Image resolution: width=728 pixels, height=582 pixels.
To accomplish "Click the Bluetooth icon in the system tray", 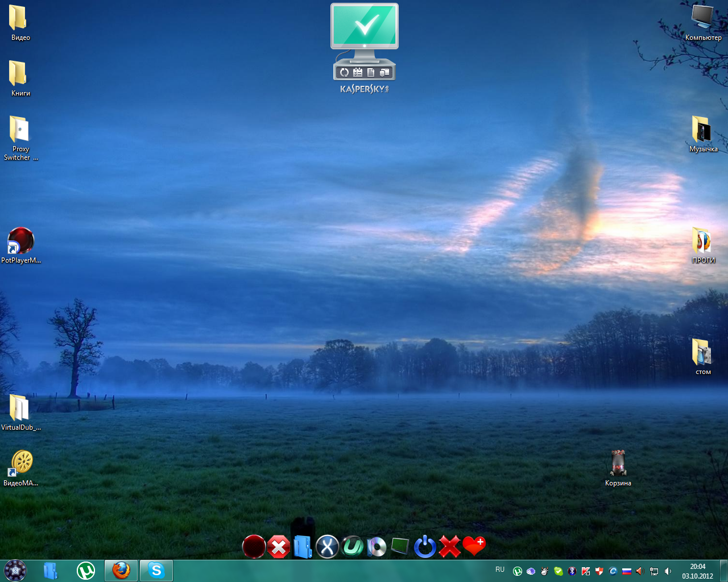I will [x=572, y=571].
